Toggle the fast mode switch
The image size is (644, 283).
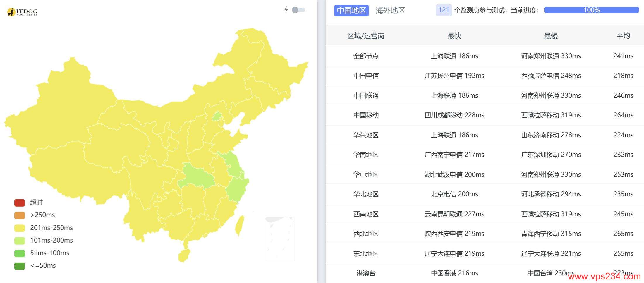(x=298, y=10)
